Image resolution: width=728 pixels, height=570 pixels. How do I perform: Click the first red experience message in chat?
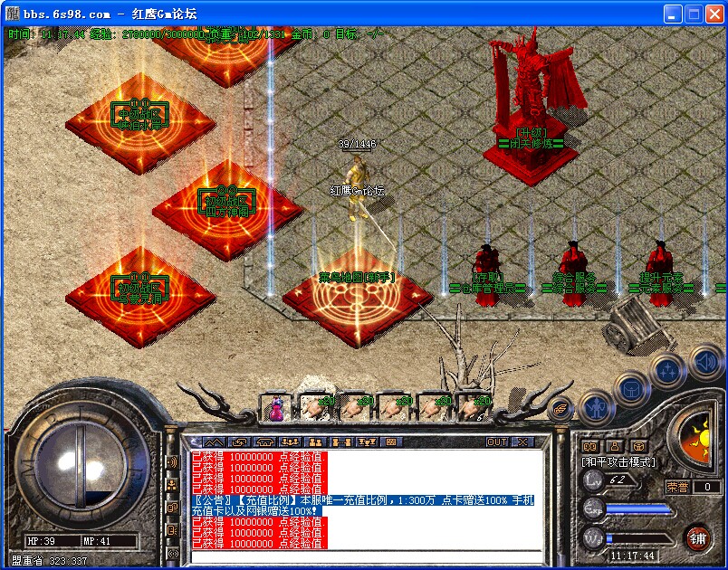pos(260,456)
